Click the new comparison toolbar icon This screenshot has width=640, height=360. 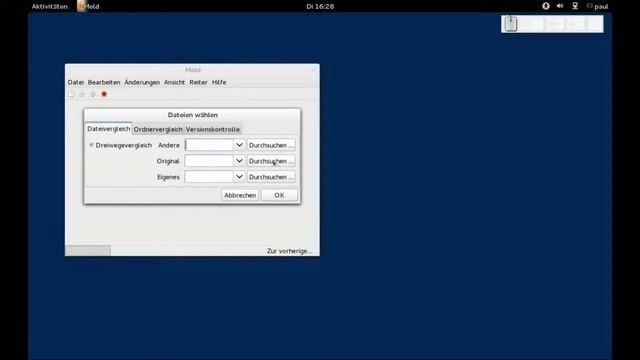(71, 94)
